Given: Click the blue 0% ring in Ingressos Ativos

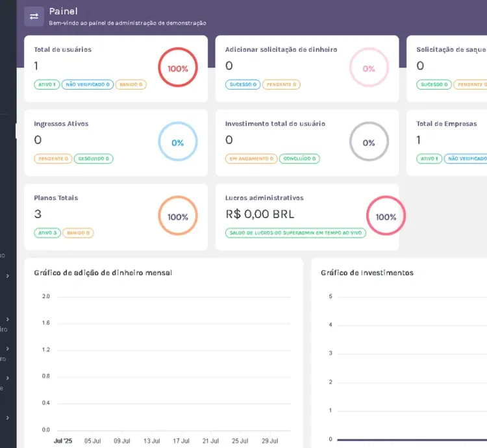Looking at the screenshot, I should pyautogui.click(x=177, y=143).
